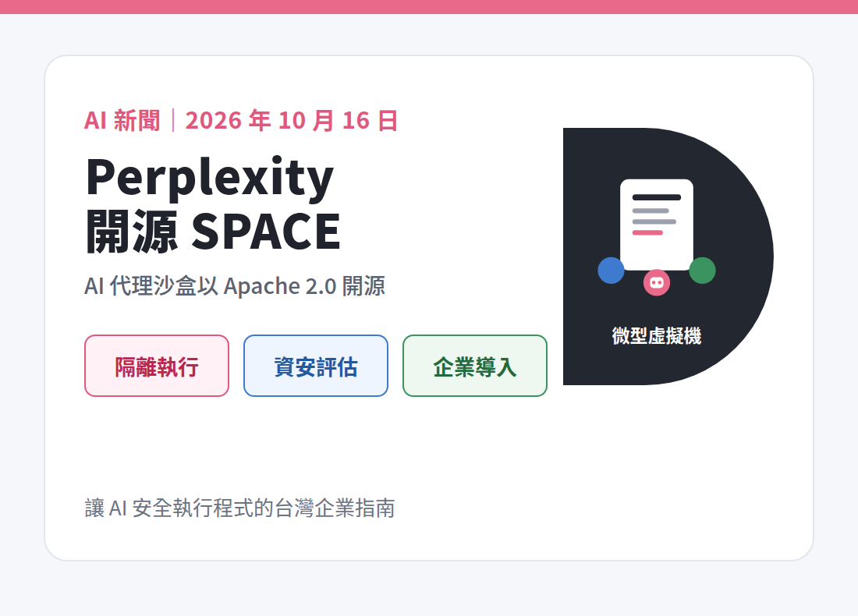The width and height of the screenshot is (858, 616).
Task: Click the green circle node
Action: click(x=702, y=271)
